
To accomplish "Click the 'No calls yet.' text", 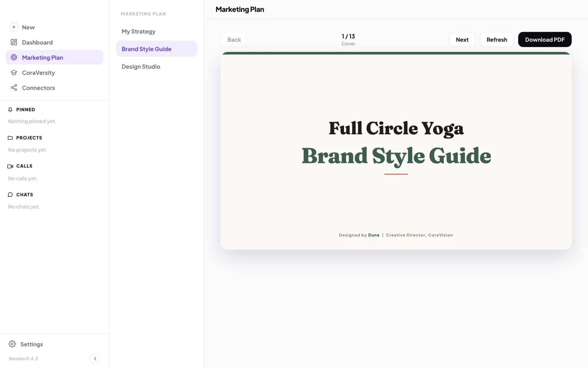I will tap(23, 178).
